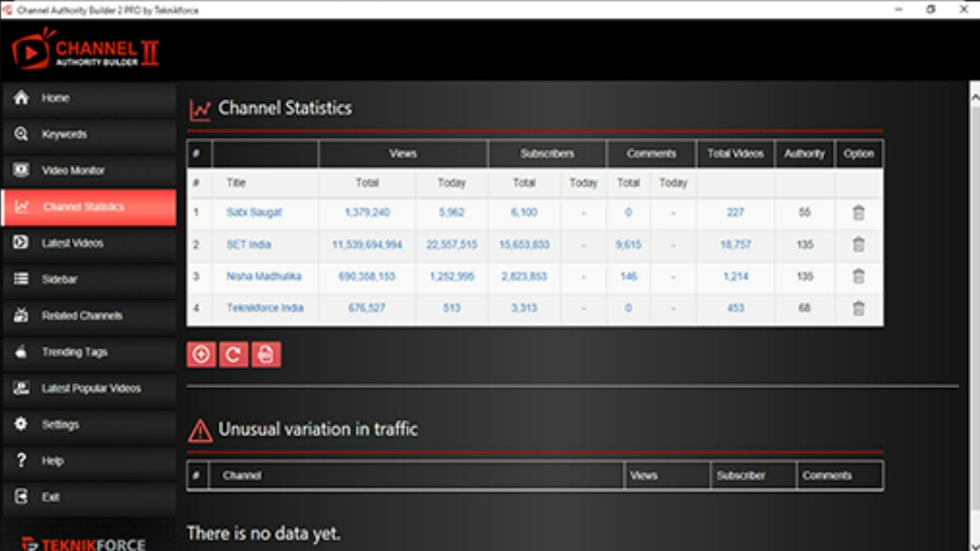Click the Latest Videos play icon
The image size is (980, 551).
(21, 243)
